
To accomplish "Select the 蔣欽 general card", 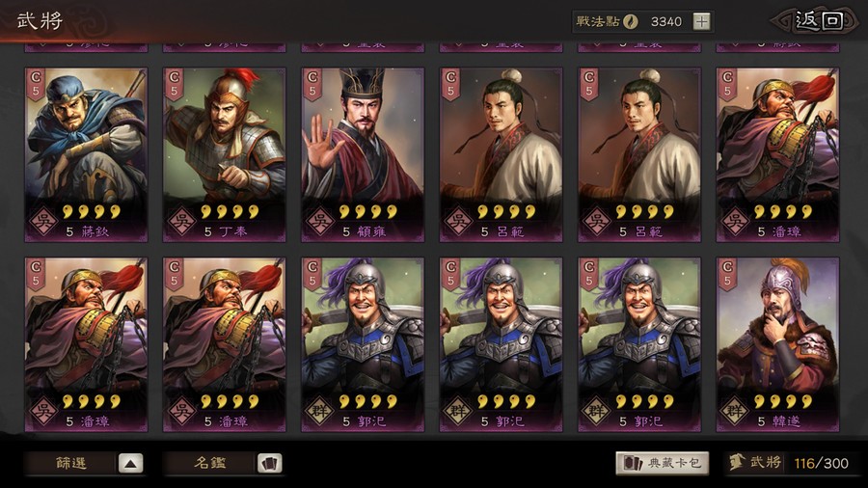I will [87, 155].
